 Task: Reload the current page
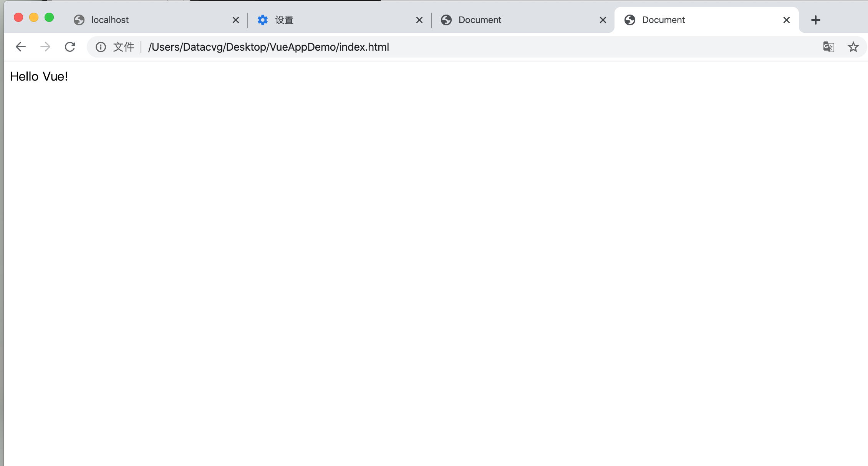[70, 46]
